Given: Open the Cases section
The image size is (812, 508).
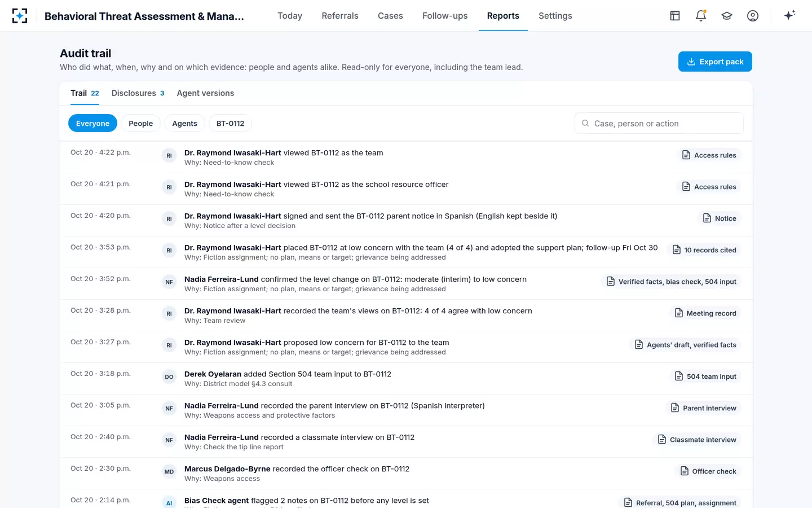Looking at the screenshot, I should point(390,16).
